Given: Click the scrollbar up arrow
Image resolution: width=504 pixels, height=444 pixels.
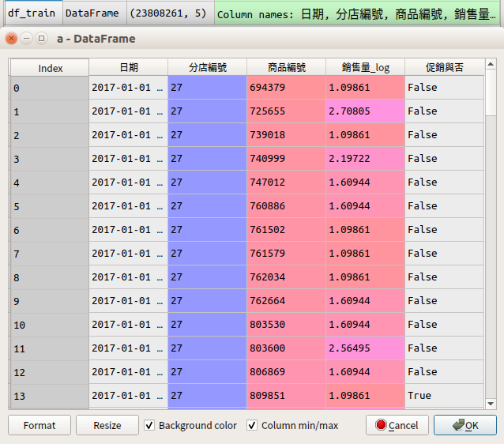Looking at the screenshot, I should click(x=491, y=64).
